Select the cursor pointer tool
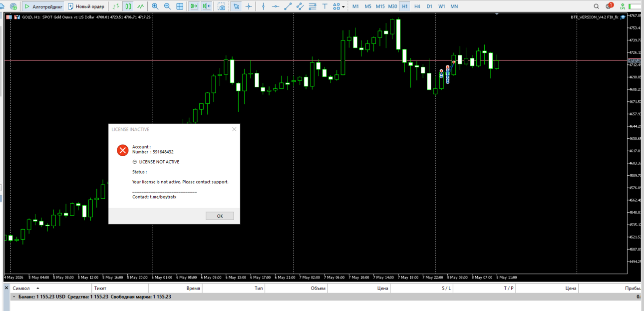Image resolution: width=644 pixels, height=311 pixels. coord(236,6)
